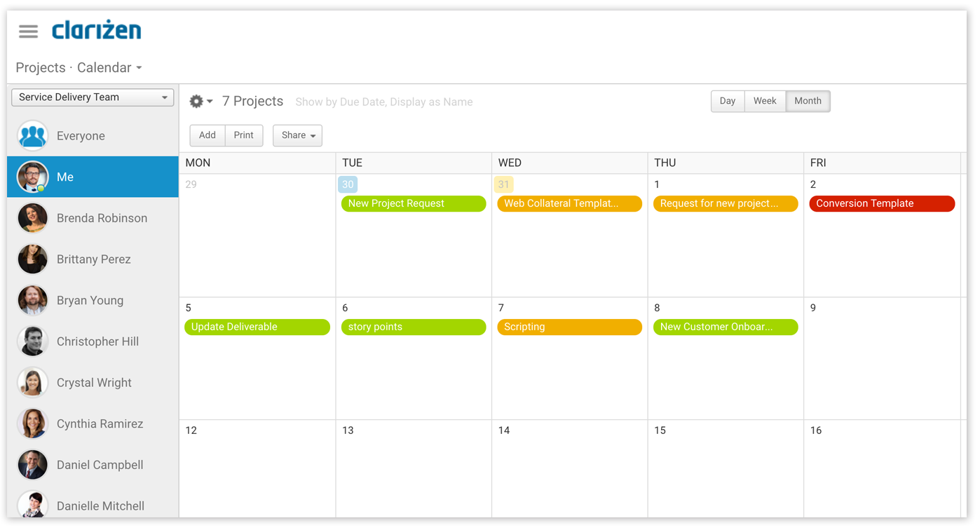Click Bryan Young's avatar
The height and width of the screenshot is (530, 980).
(x=32, y=300)
